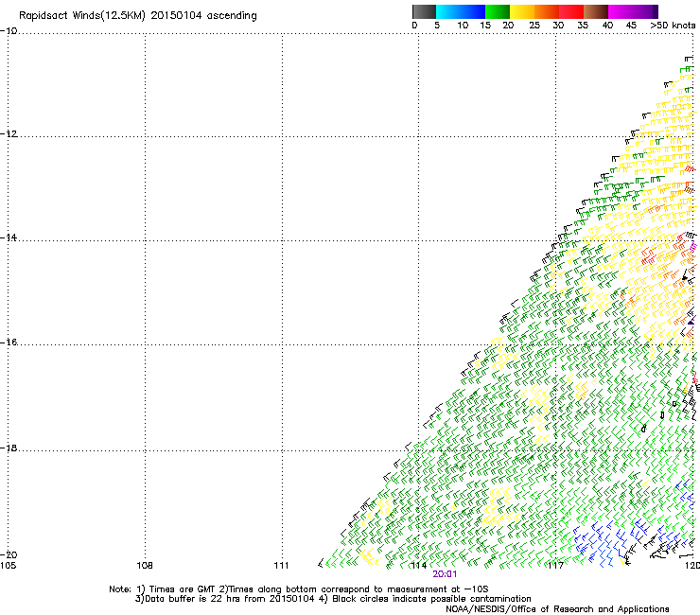The image size is (700, 615).
Task: Click the latitude axis label '-12'
Action: click(9, 134)
